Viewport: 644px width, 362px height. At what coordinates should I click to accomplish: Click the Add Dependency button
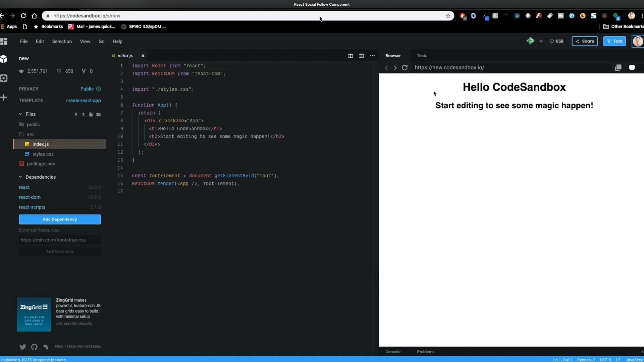click(60, 219)
